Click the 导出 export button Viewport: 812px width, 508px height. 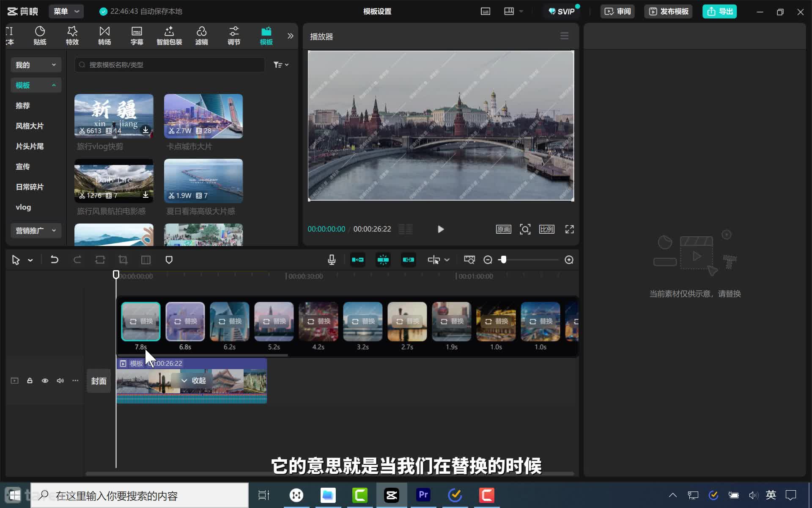(x=719, y=11)
